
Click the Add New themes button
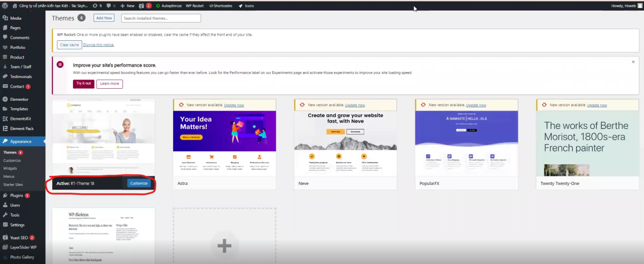104,18
